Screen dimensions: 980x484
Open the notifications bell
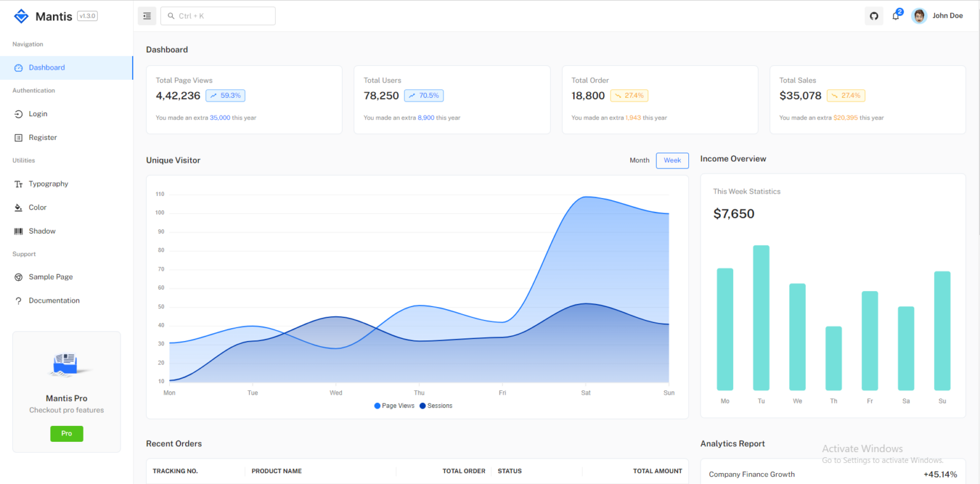coord(895,15)
